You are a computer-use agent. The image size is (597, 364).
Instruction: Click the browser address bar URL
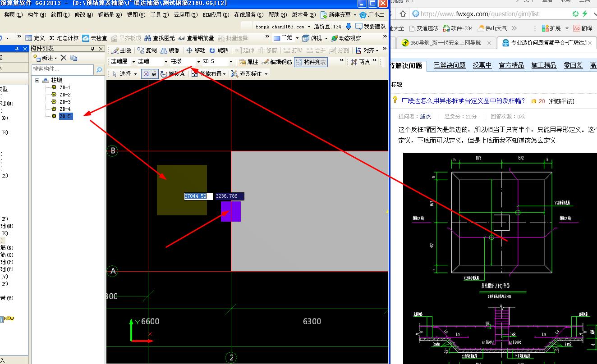tap(480, 14)
